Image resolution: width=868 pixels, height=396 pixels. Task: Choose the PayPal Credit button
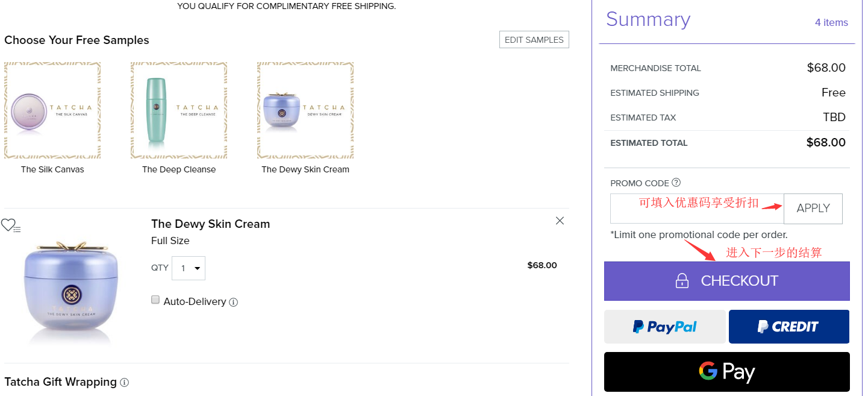tap(788, 327)
